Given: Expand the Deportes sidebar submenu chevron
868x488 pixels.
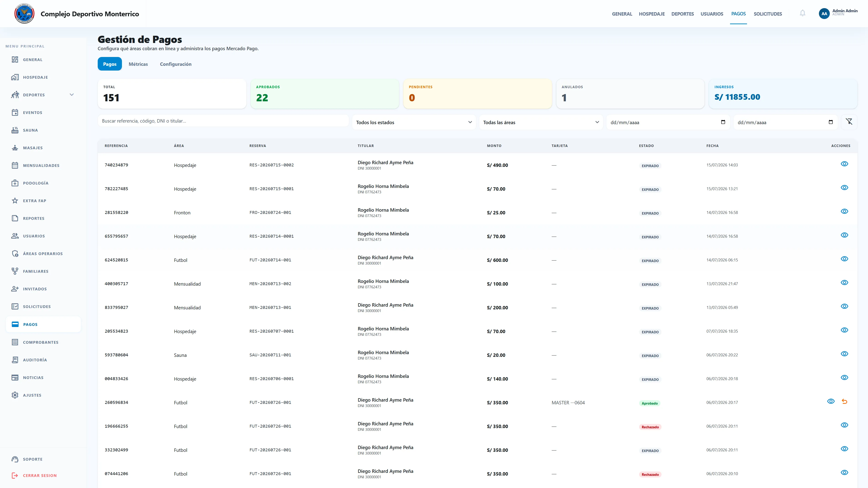Looking at the screenshot, I should pos(72,95).
